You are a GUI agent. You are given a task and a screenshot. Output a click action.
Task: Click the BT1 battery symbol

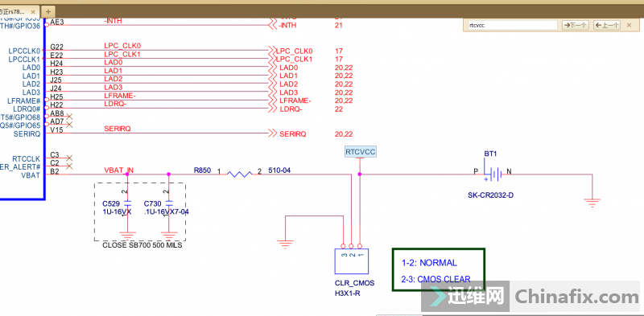[494, 174]
